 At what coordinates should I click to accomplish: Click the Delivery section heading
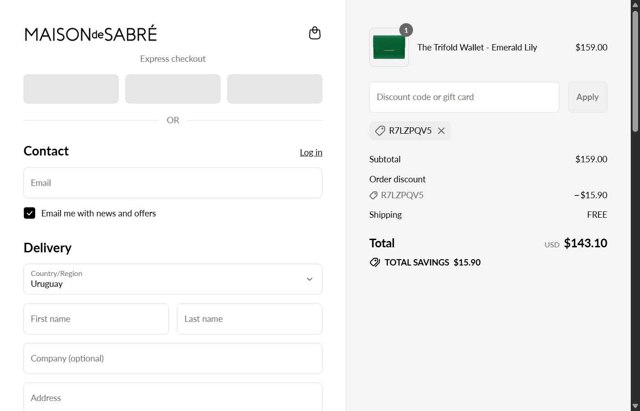point(47,248)
